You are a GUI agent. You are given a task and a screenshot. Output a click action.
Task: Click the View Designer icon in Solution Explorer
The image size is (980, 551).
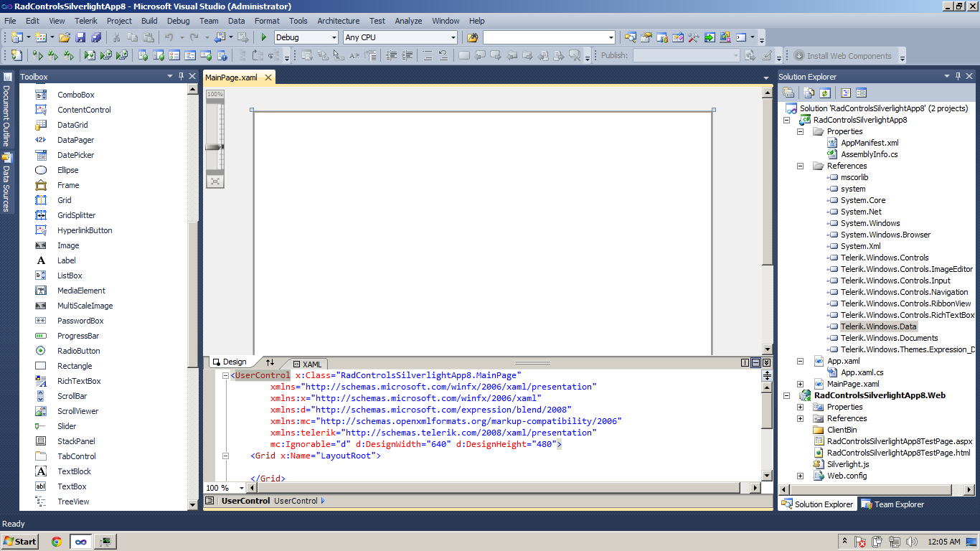tap(862, 93)
